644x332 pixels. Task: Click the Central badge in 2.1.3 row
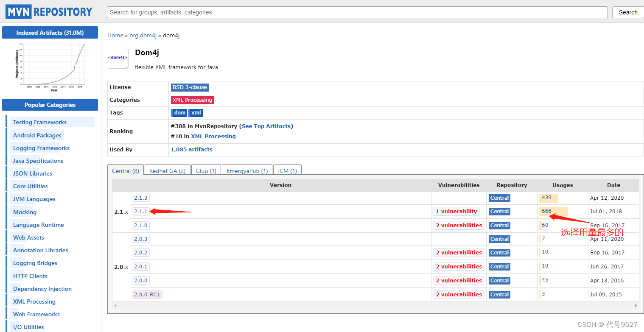coord(499,198)
